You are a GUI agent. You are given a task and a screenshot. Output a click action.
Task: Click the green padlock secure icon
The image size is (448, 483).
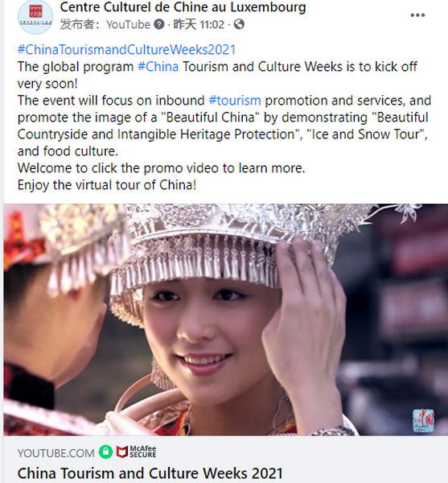105,452
